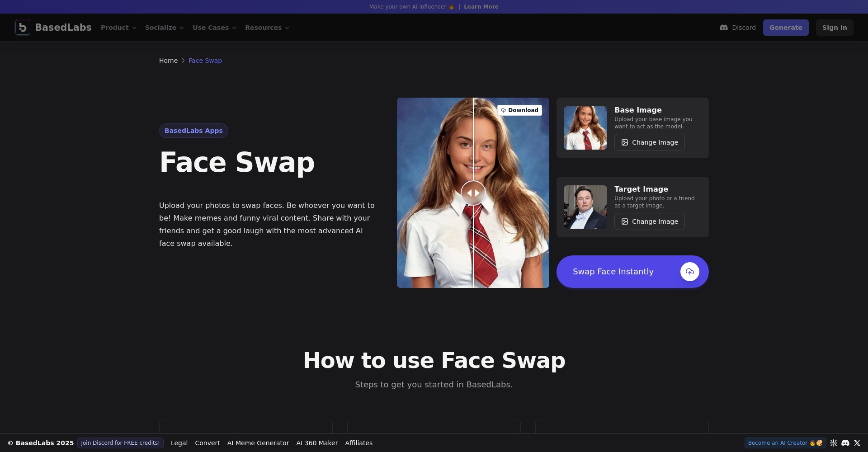Screen dimensions: 868x452
Task: Click the © BasedLabs 2025 footer text
Action: click(40, 443)
